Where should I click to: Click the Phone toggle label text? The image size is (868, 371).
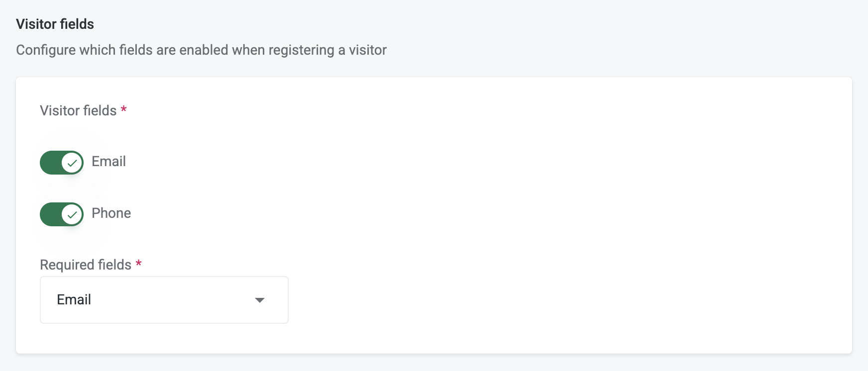pos(111,213)
